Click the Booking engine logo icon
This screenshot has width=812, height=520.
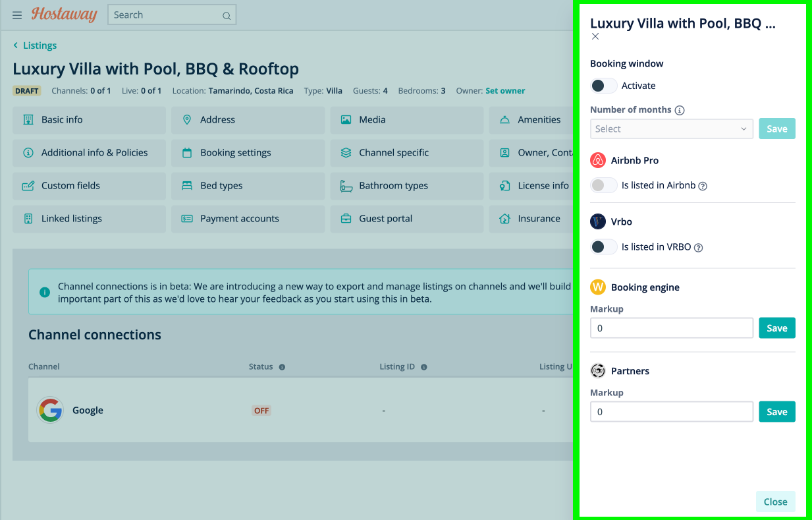click(x=598, y=287)
